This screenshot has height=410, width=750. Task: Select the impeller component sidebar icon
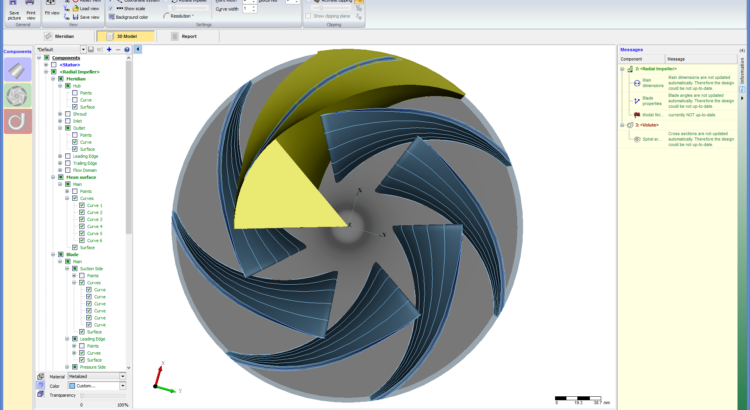18,95
